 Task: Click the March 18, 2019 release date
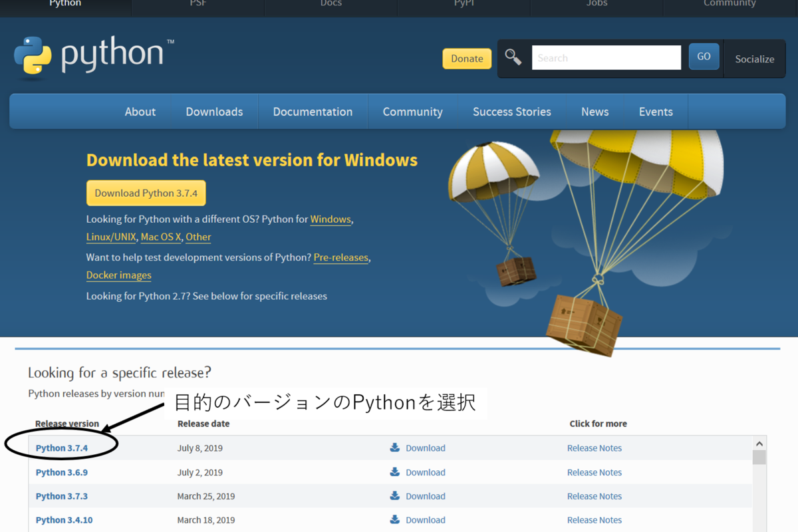click(206, 520)
